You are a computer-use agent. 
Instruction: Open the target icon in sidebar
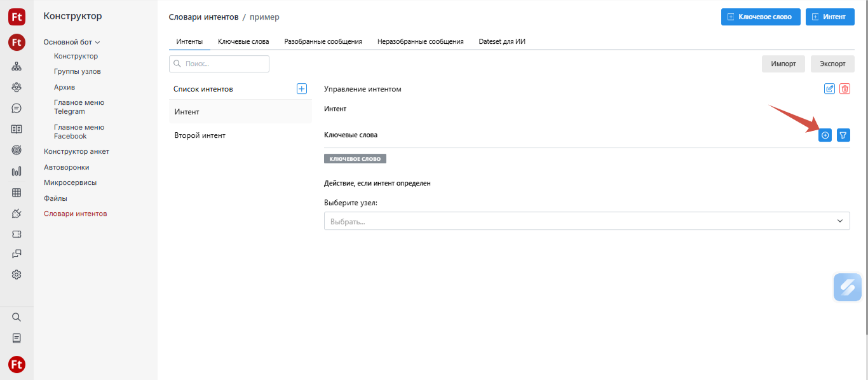point(17,150)
